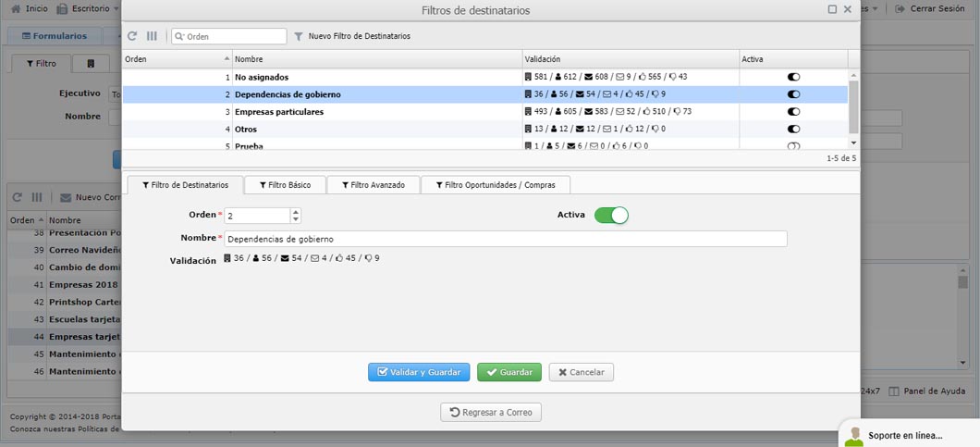Click the Inicio home icon

(15, 8)
